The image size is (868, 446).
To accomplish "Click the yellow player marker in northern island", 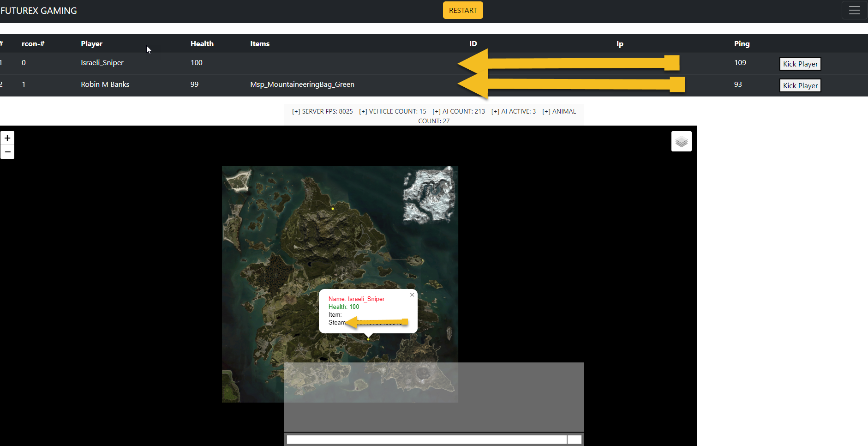I will coord(333,209).
